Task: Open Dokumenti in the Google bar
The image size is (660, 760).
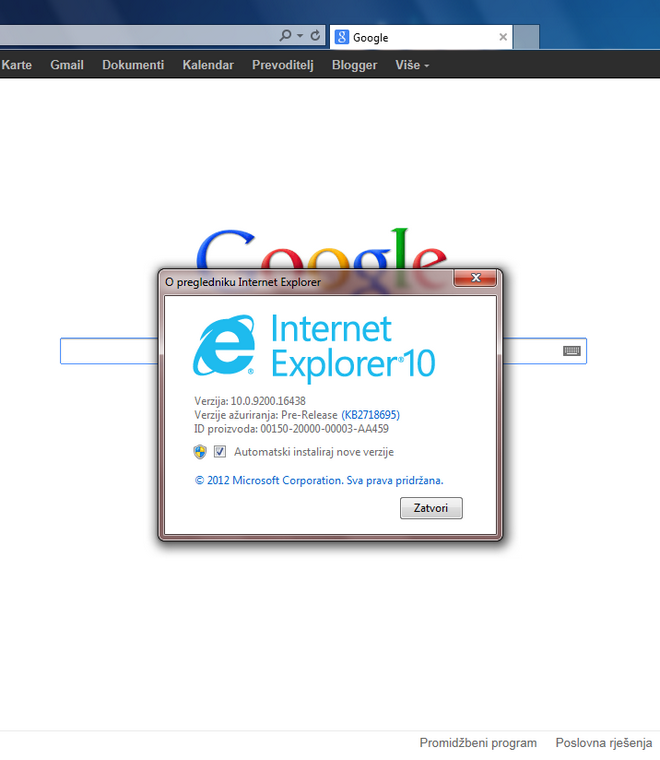Action: click(133, 65)
